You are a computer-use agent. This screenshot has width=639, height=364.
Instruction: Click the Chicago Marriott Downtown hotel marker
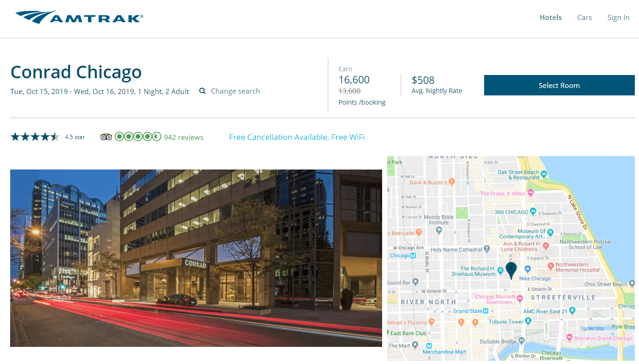[520, 299]
